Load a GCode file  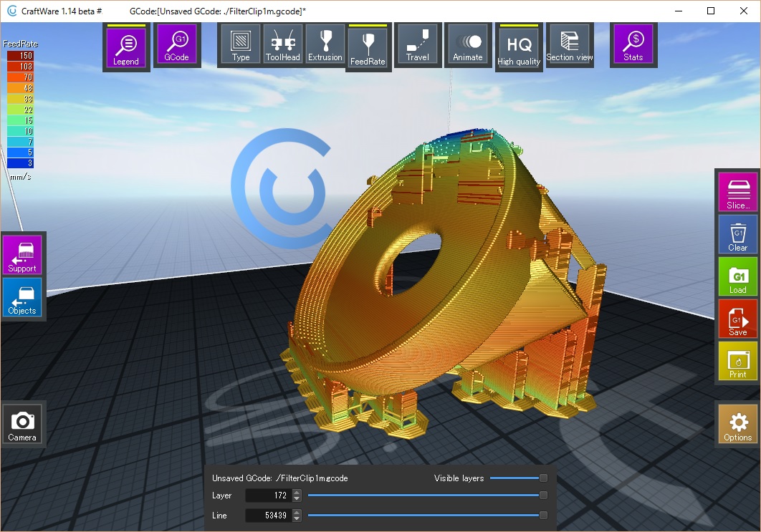(737, 277)
